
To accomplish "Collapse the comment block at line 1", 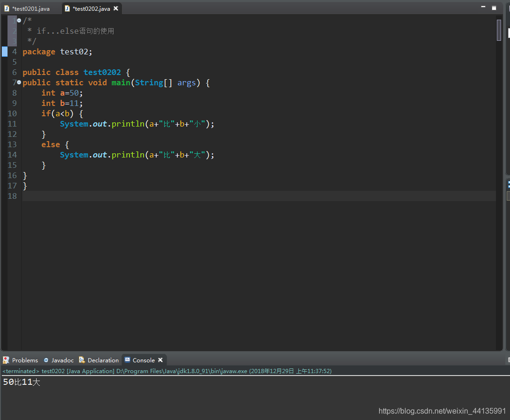I will (19, 21).
